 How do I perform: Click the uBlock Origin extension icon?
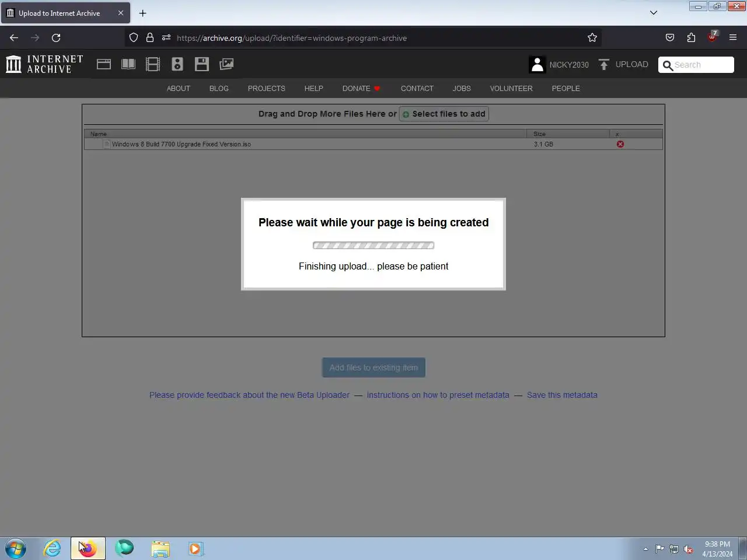712,37
